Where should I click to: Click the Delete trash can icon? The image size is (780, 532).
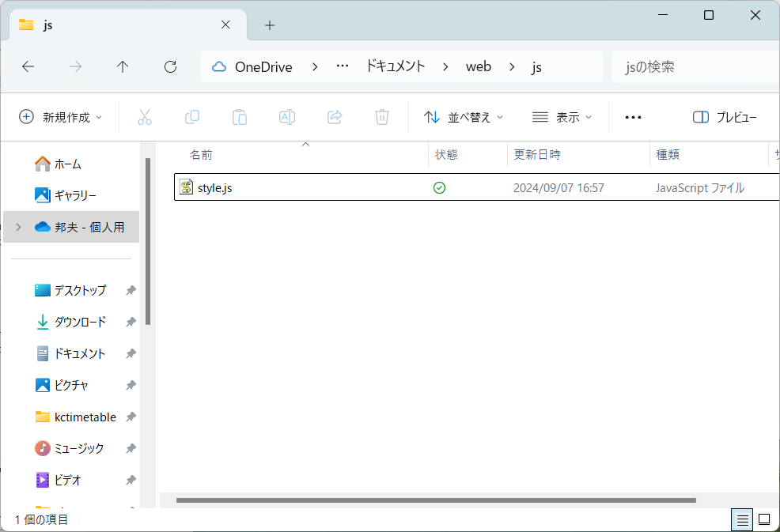(381, 117)
